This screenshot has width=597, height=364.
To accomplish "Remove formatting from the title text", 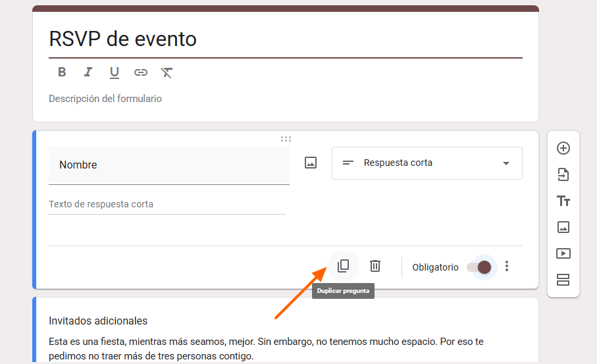I will pos(167,72).
